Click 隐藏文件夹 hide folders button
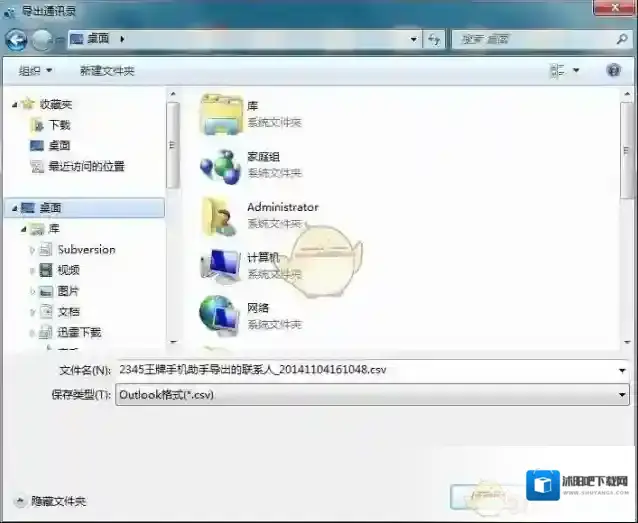The width and height of the screenshot is (638, 523). [x=50, y=501]
